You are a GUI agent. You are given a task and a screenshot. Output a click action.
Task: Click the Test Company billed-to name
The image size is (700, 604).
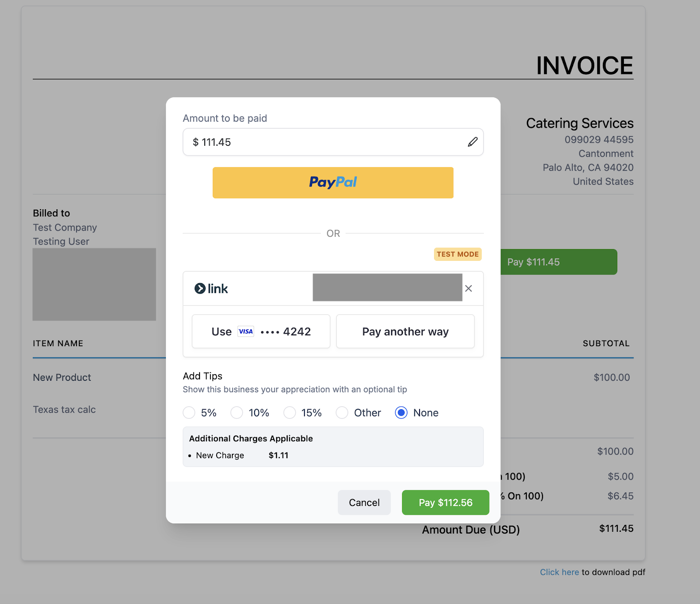click(x=65, y=228)
